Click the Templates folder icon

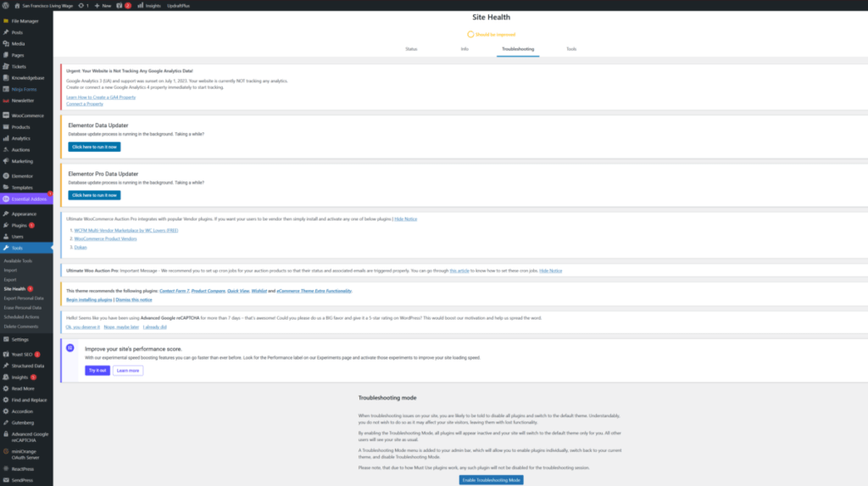tap(6, 187)
